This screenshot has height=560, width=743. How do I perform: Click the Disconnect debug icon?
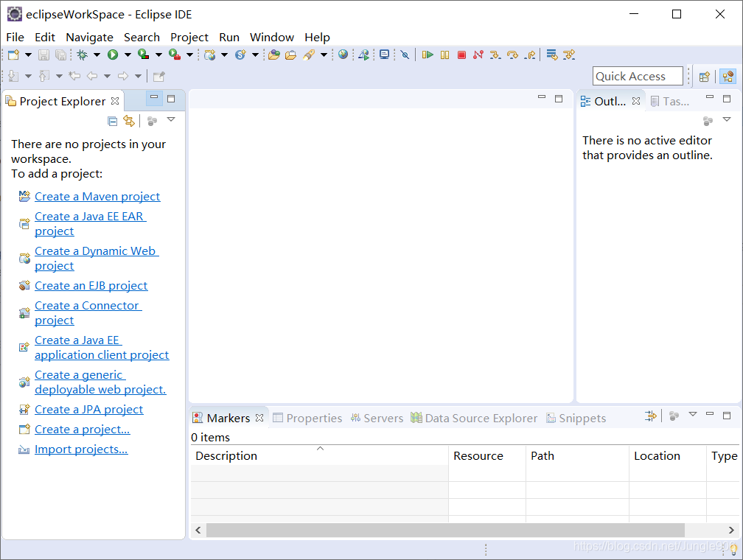(478, 55)
